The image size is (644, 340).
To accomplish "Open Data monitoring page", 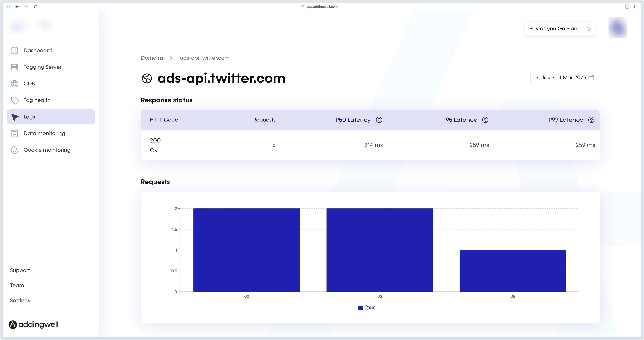I will (x=51, y=133).
